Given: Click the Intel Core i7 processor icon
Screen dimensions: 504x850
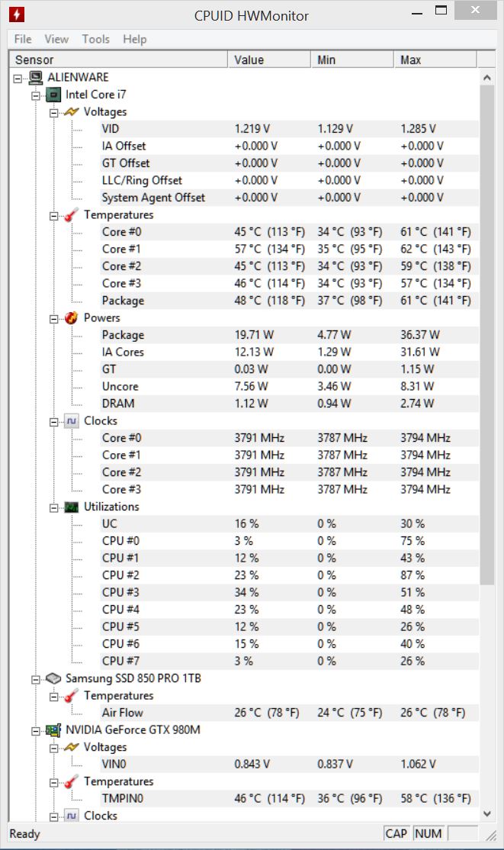Looking at the screenshot, I should click(x=53, y=95).
